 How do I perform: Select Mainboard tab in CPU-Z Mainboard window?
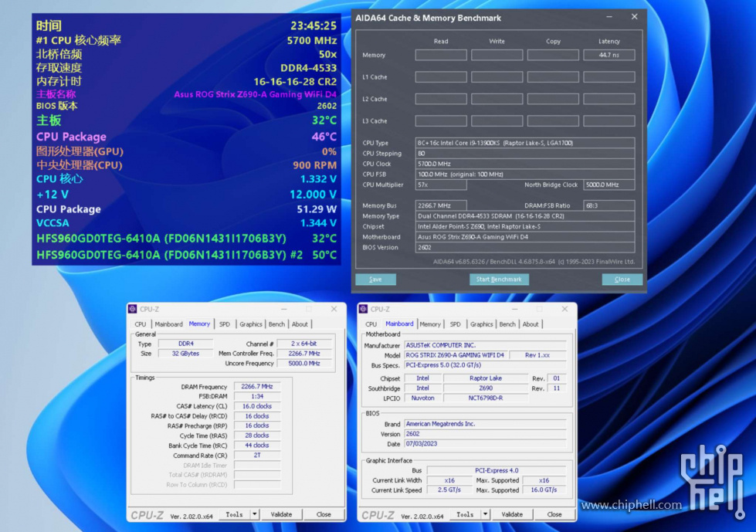click(399, 324)
